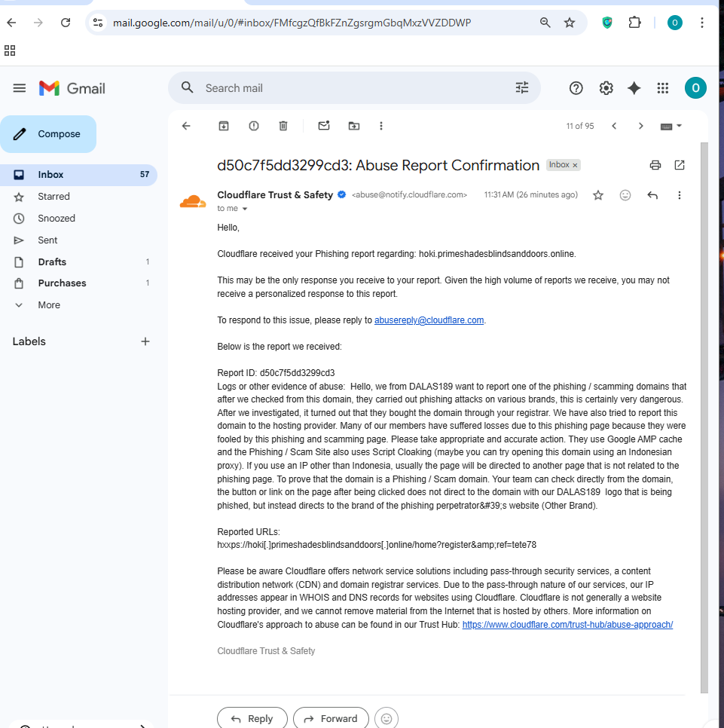This screenshot has height=728, width=724.
Task: Open the Google Account avatar
Action: (x=695, y=87)
